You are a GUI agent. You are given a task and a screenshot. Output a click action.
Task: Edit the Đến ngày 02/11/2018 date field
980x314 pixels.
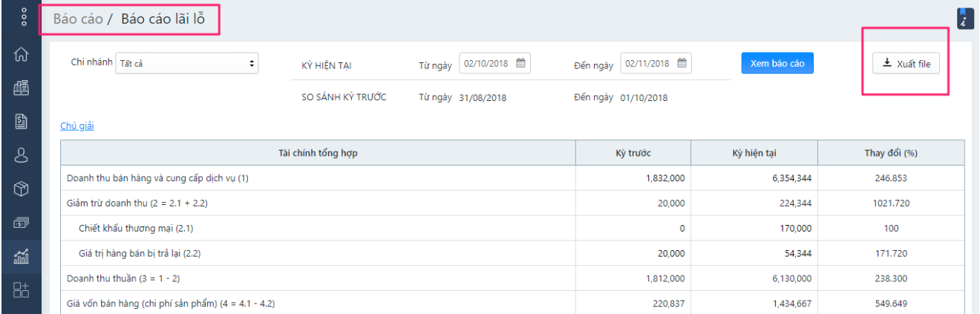pos(656,63)
